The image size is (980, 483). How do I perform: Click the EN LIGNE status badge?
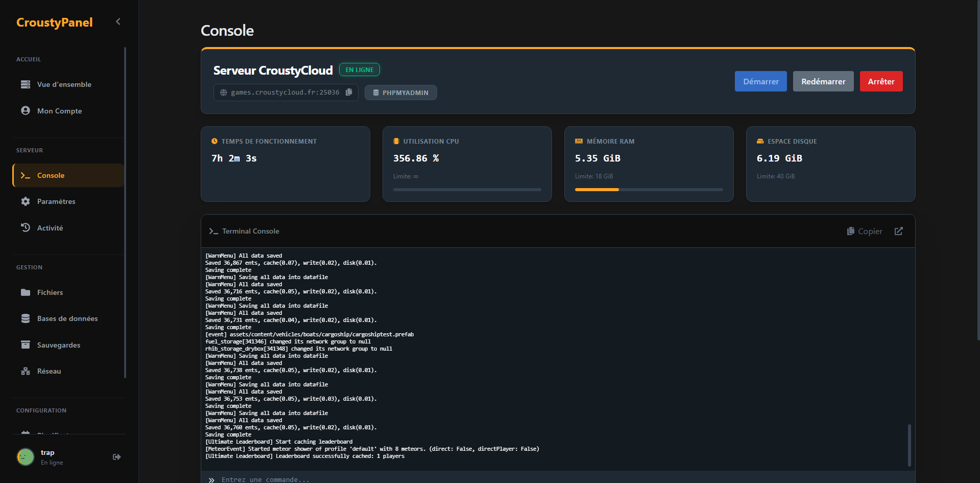(360, 70)
